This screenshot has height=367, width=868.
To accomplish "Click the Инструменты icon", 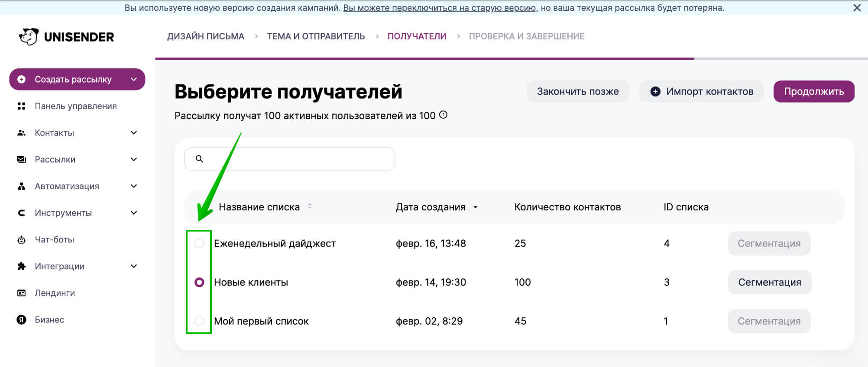I will tap(21, 213).
